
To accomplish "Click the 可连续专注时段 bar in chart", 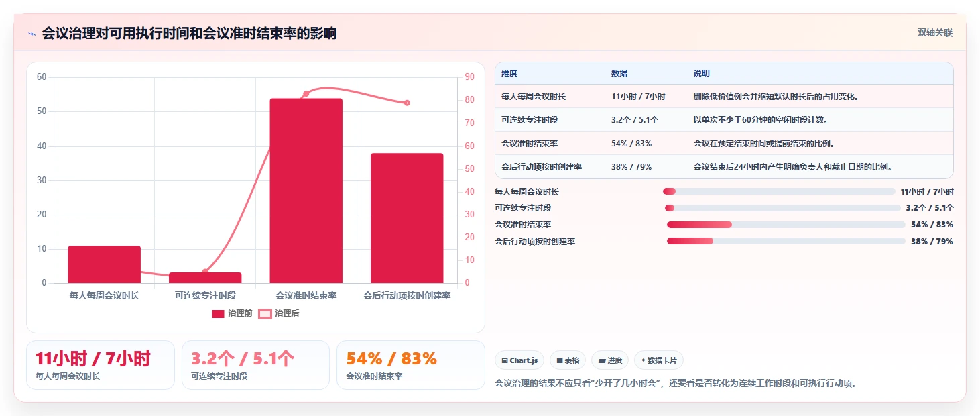I will coord(205,278).
